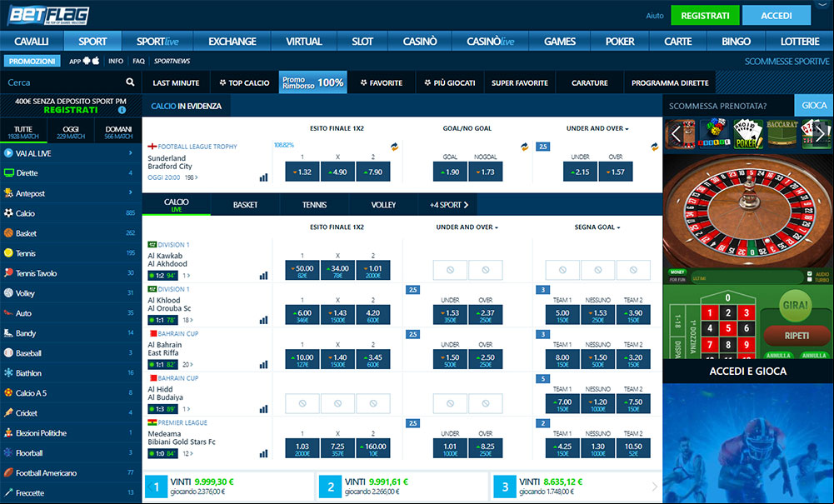Viewport: 834px width, 504px height.
Task: Select draw odds 1.43 for Al Khlood match
Action: point(337,314)
